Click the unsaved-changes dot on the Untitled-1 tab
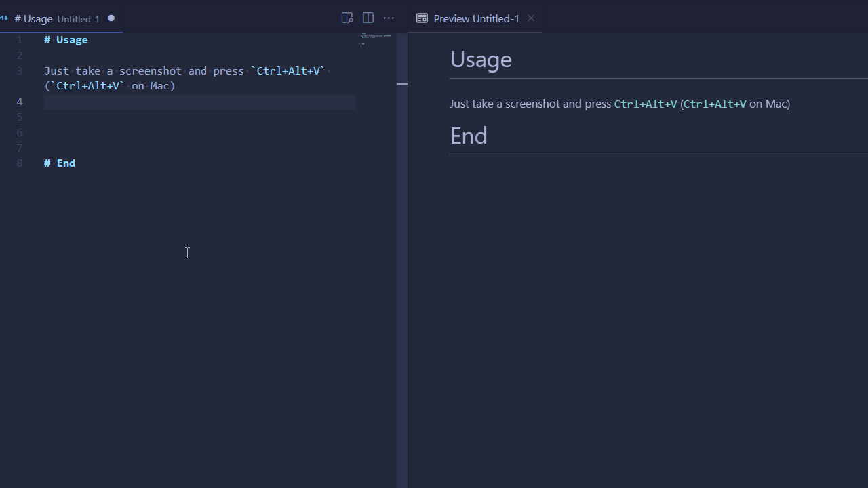The image size is (868, 488). click(111, 18)
